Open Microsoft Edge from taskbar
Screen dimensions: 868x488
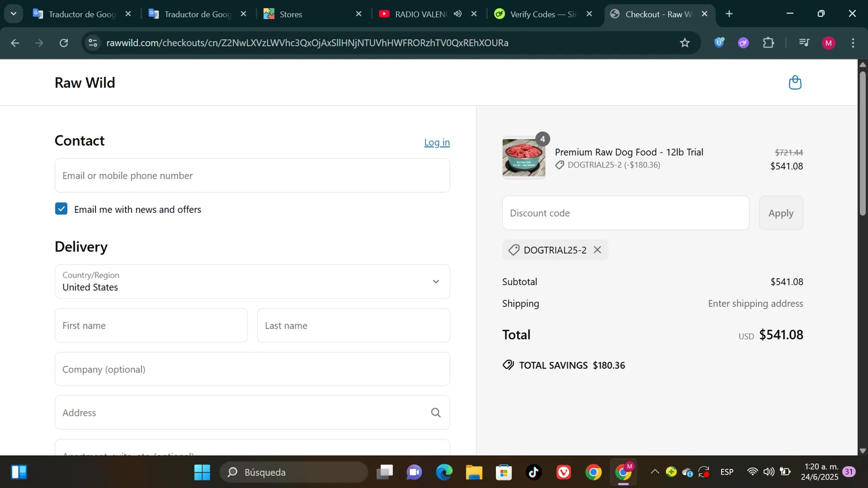point(444,472)
